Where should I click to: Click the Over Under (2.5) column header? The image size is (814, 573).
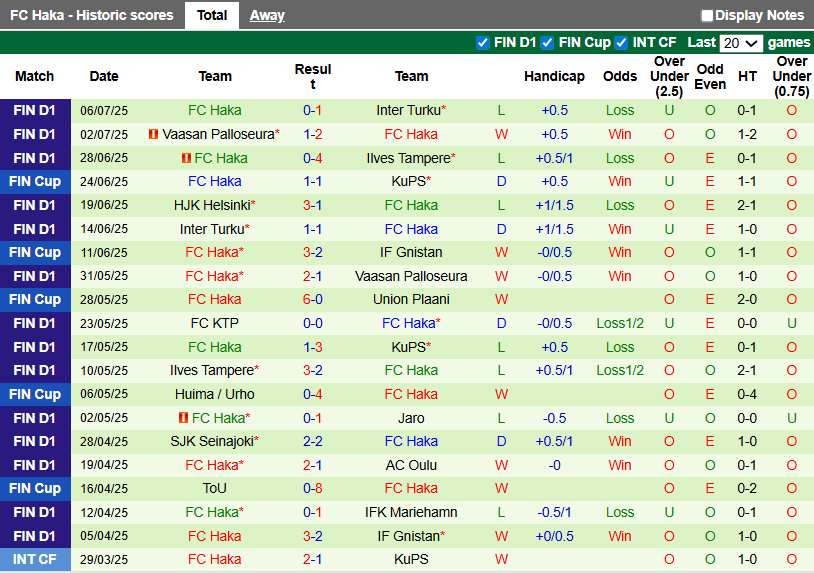point(669,76)
